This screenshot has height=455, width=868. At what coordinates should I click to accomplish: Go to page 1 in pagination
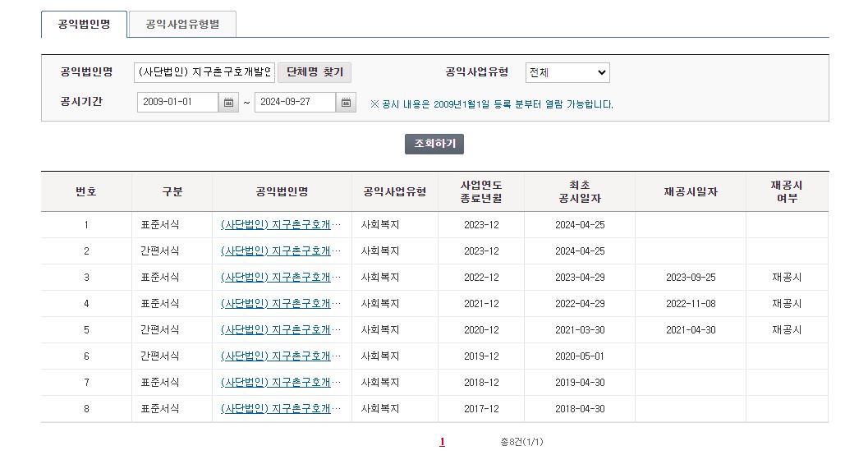pyautogui.click(x=442, y=442)
